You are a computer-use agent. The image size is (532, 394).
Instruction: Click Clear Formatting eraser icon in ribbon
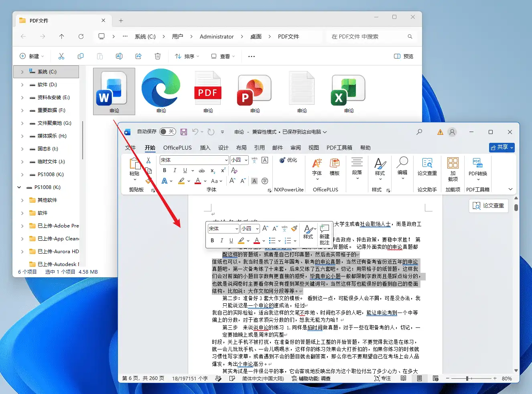tap(234, 171)
